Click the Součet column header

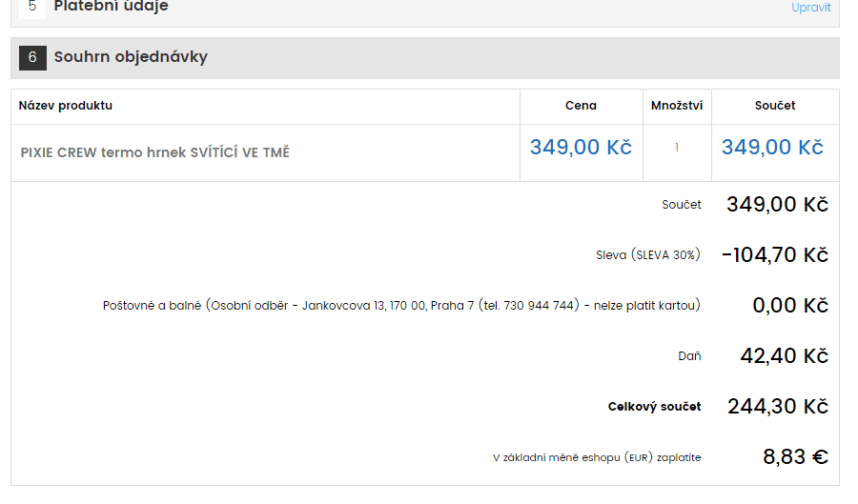(x=775, y=106)
